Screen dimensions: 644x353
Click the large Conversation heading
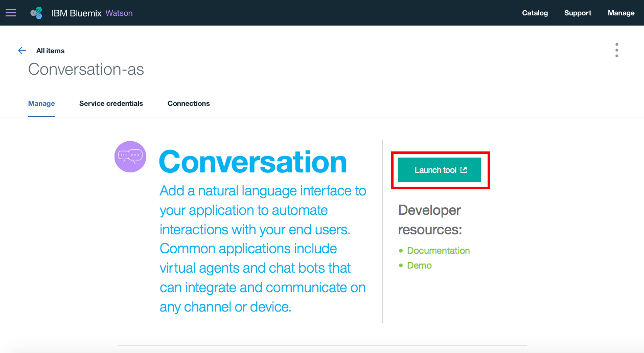[x=253, y=162]
